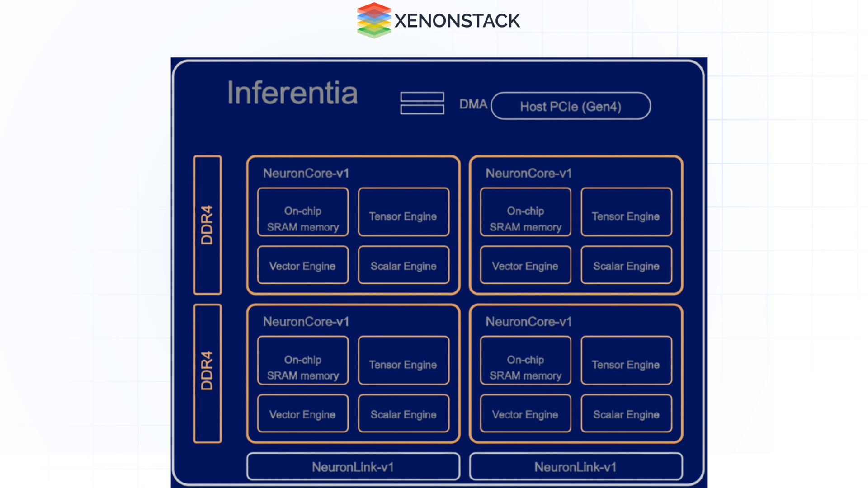The image size is (868, 488).
Task: Expand the right NeuronLink-v1 section
Action: click(576, 466)
